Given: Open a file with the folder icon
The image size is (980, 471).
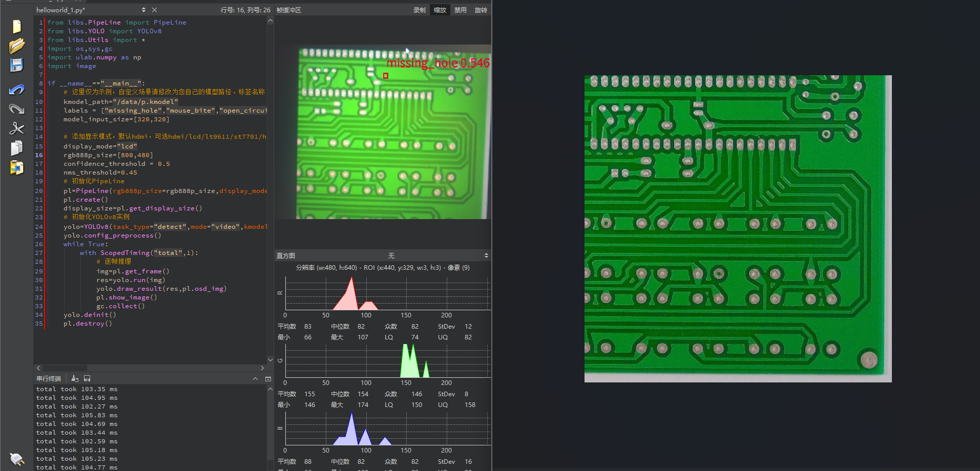Looking at the screenshot, I should (17, 46).
